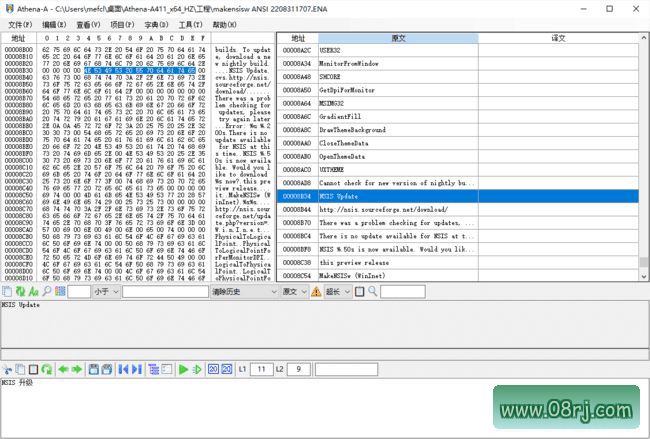Screen dimensions: 650x439
Task: Select the 'DrawThemeBackground' string row
Action: click(x=458, y=130)
